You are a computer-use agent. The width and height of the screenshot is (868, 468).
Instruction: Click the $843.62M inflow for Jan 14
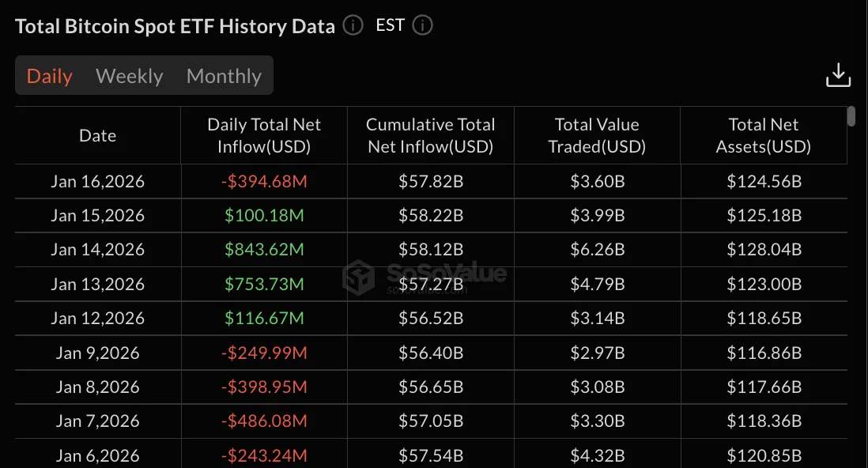264,249
